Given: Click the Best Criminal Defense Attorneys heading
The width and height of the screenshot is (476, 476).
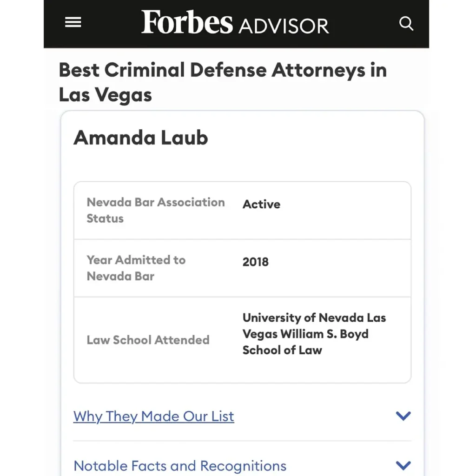Looking at the screenshot, I should point(223,71).
